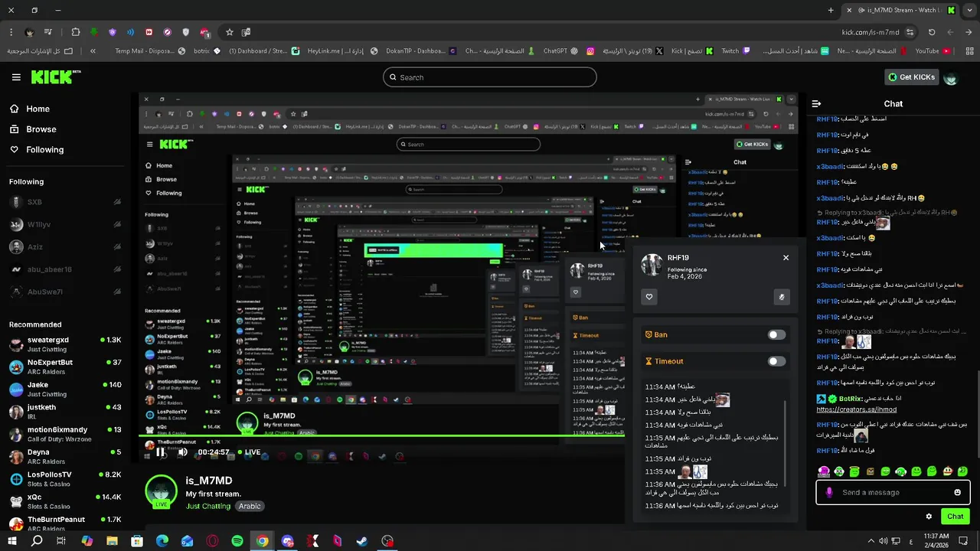Click the Send a message field

tap(893, 492)
